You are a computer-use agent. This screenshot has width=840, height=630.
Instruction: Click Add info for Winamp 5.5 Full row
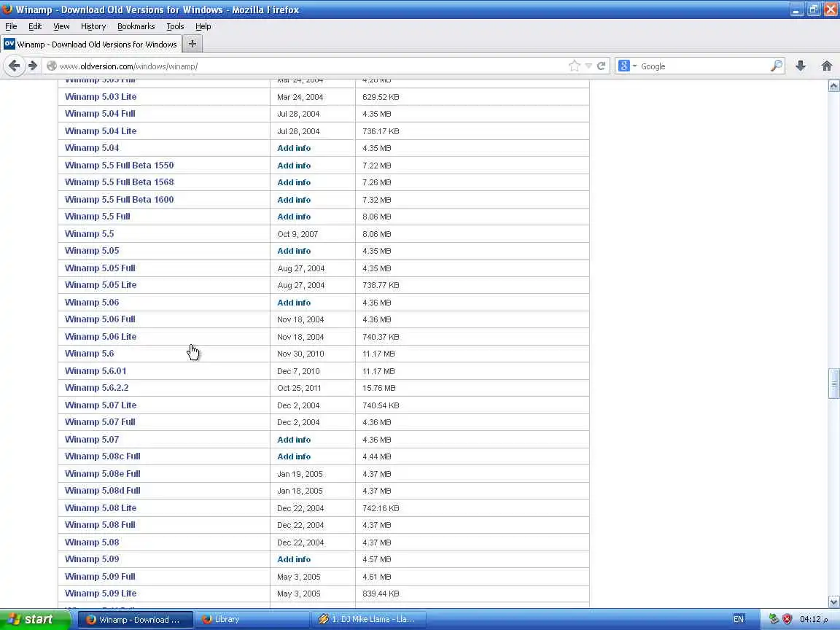(x=294, y=217)
